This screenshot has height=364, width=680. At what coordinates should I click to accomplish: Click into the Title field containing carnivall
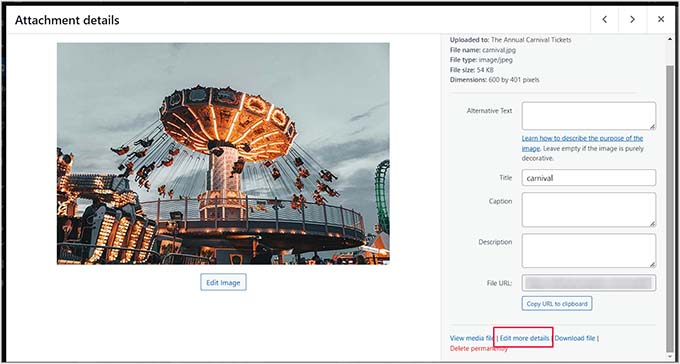point(588,178)
